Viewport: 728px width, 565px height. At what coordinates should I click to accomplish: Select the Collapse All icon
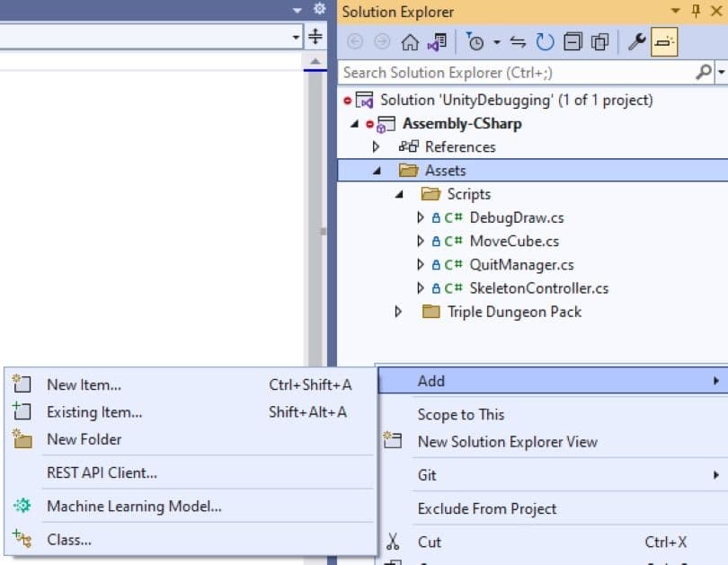pyautogui.click(x=573, y=40)
